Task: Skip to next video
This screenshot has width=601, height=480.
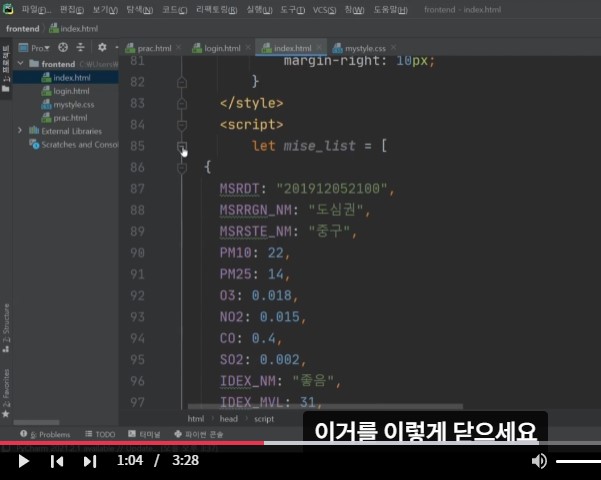Action: click(90, 461)
